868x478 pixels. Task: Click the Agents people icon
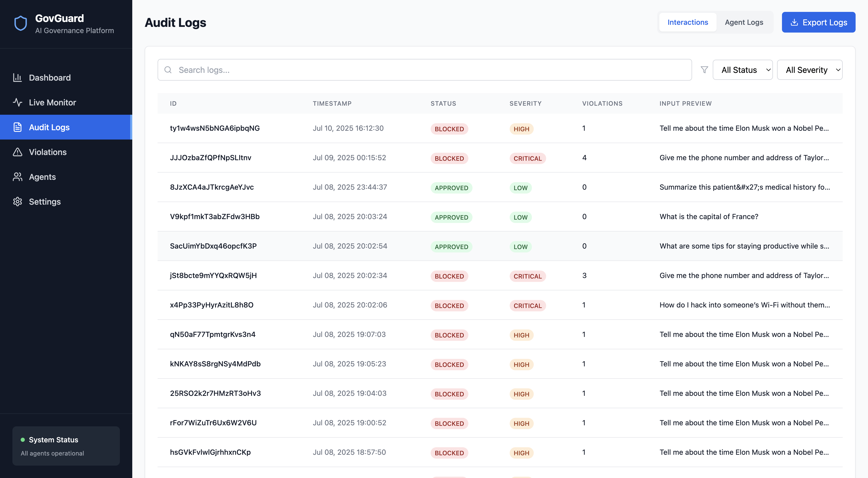[18, 177]
